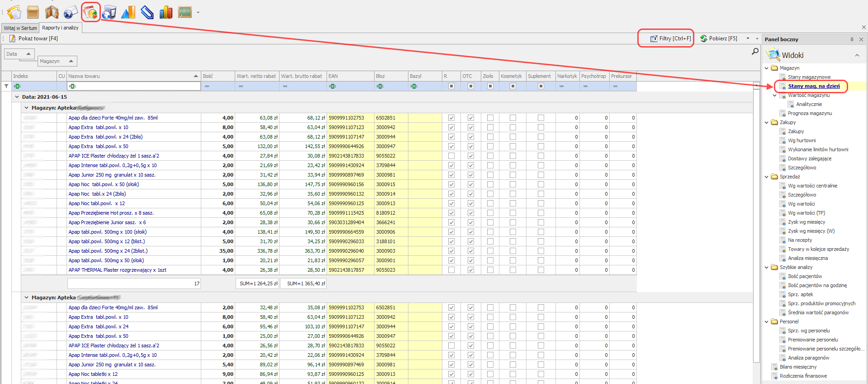Select the Raporty i analizy tab
Image resolution: width=868 pixels, height=384 pixels.
(60, 28)
